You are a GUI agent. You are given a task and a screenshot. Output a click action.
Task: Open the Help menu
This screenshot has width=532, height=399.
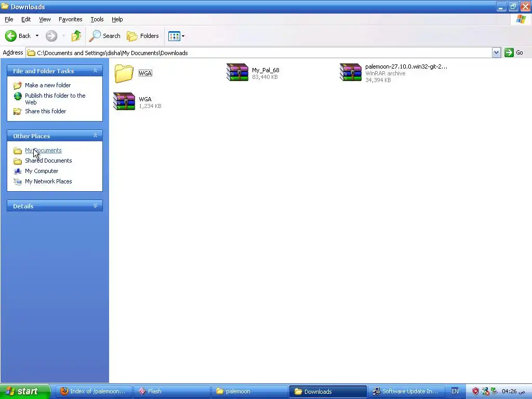(117, 19)
